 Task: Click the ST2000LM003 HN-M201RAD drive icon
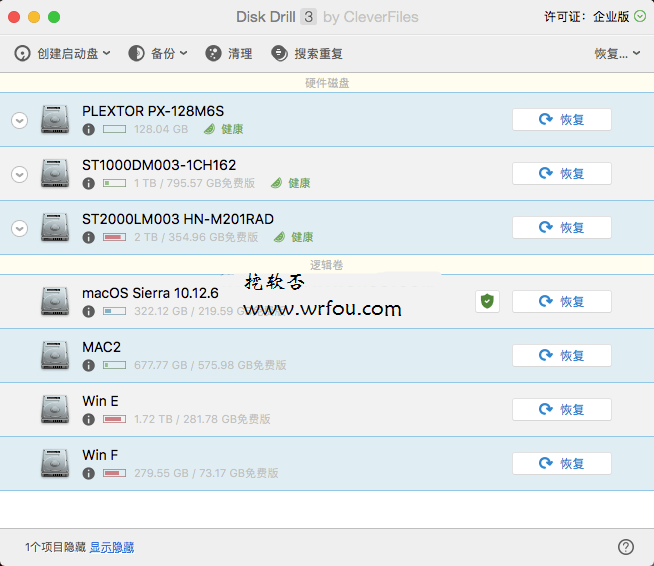click(55, 227)
